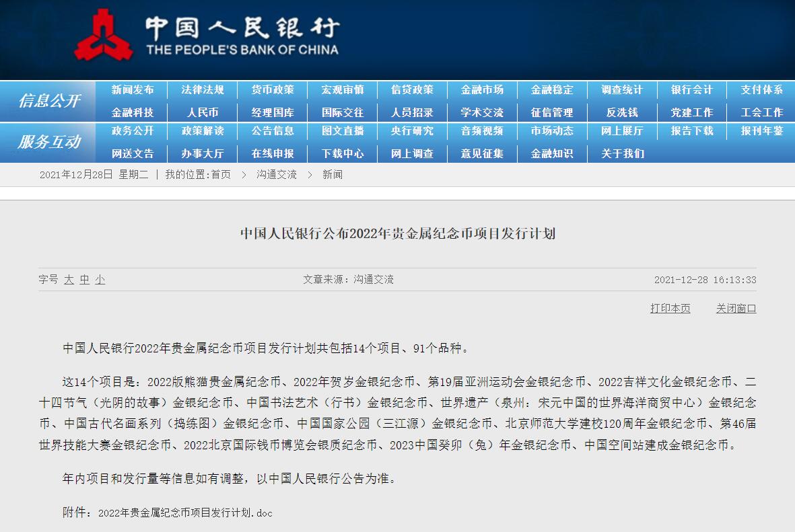Click the article title about 2022年贵金属纪念币

[398, 233]
